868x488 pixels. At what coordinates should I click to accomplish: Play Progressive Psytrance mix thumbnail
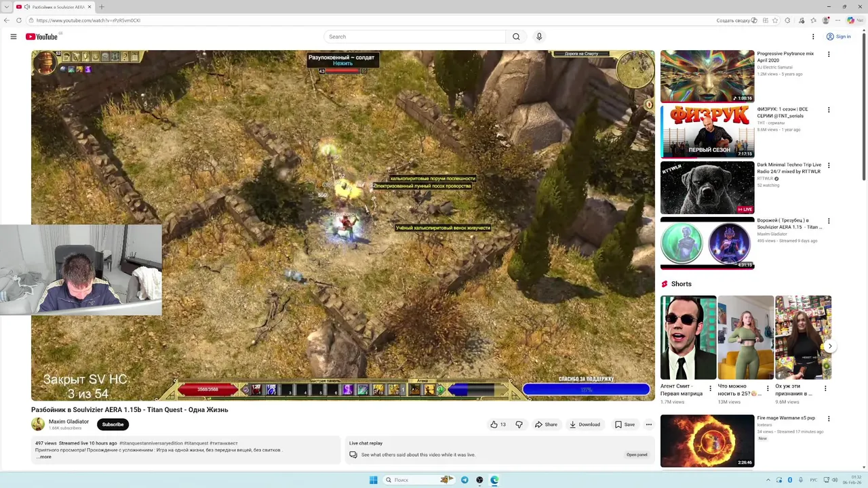tap(707, 76)
